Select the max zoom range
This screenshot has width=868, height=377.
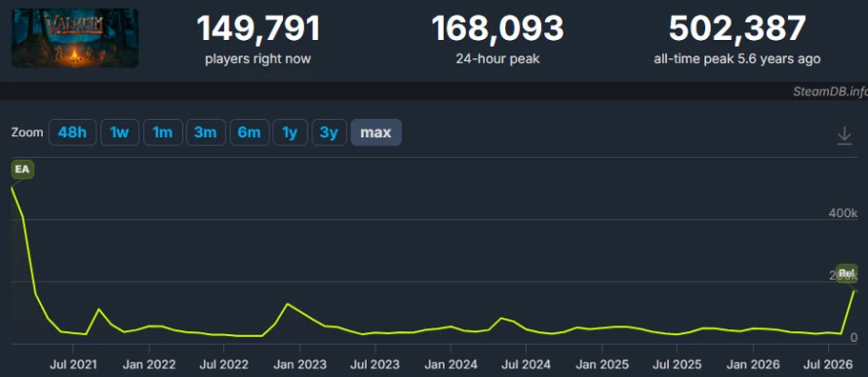(375, 132)
